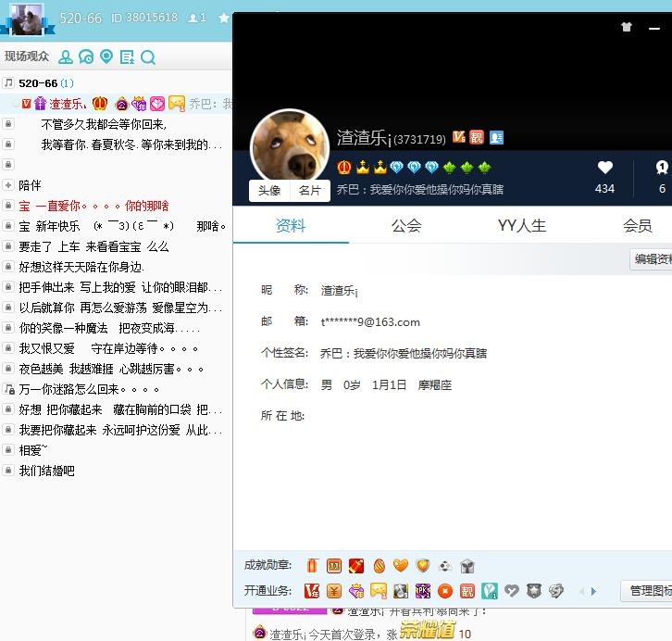Select the 名片 card view

310,191
